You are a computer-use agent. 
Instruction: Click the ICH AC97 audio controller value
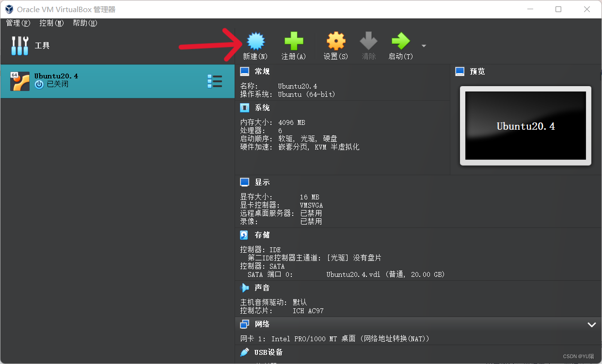click(308, 311)
